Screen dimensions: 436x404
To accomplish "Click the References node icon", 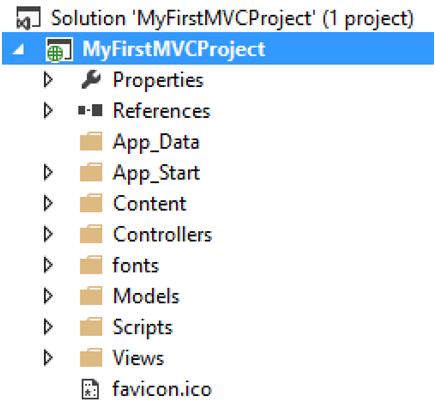I will click(90, 110).
